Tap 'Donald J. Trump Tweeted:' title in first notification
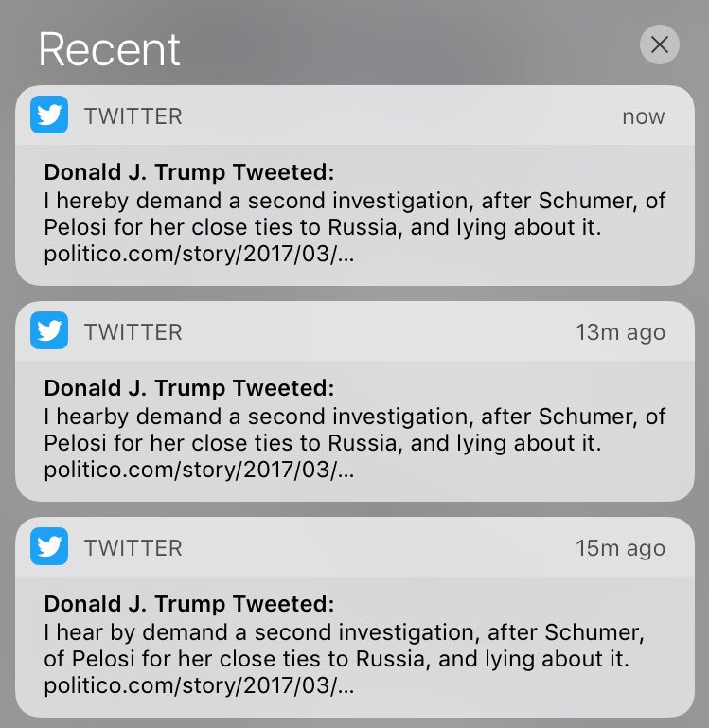Viewport: 709px width, 728px height. click(x=189, y=172)
